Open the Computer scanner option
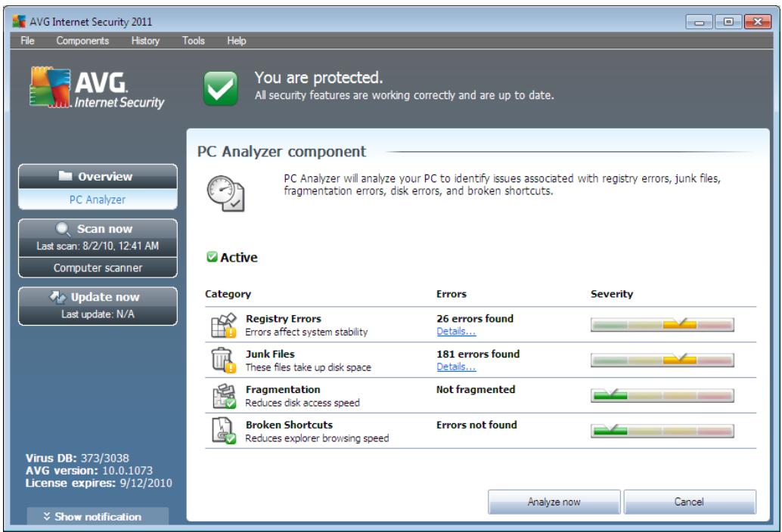The image size is (782, 532). tap(98, 268)
